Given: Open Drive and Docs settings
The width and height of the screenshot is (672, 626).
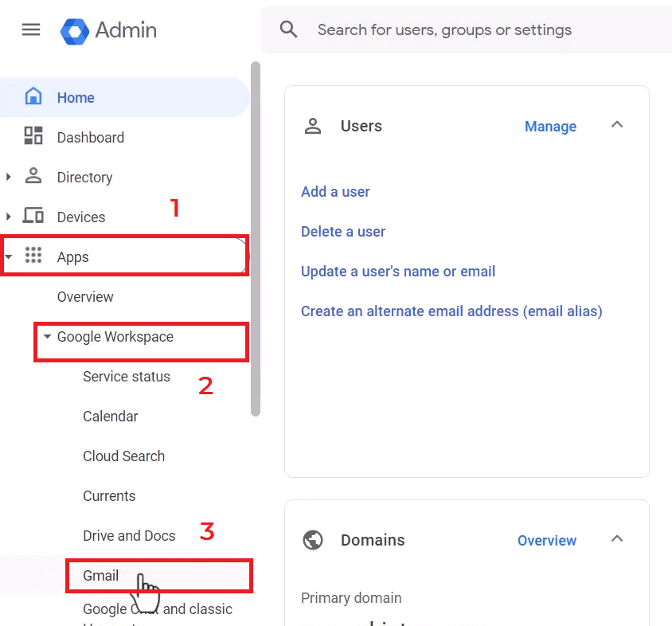Looking at the screenshot, I should pyautogui.click(x=129, y=536).
